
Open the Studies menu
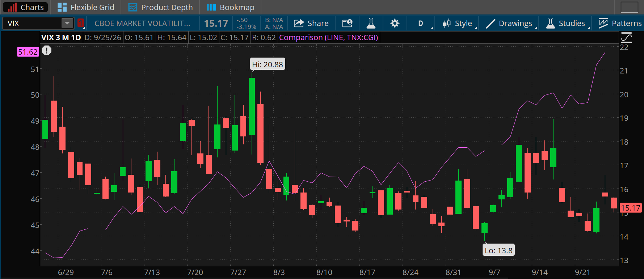click(x=567, y=24)
